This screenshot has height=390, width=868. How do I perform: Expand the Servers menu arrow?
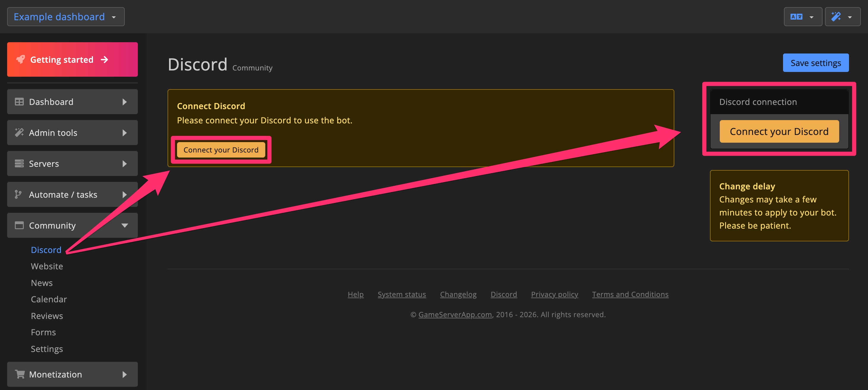tap(125, 163)
